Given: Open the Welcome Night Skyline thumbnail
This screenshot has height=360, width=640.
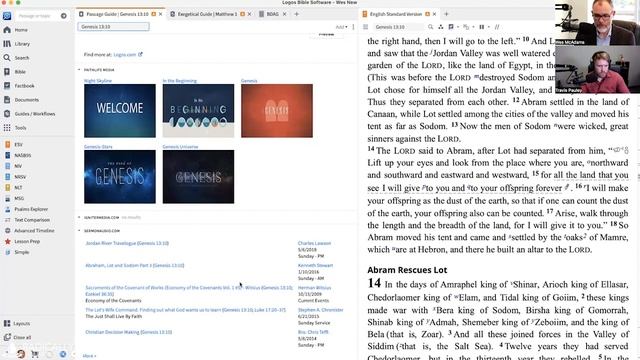Looking at the screenshot, I should point(120,111).
